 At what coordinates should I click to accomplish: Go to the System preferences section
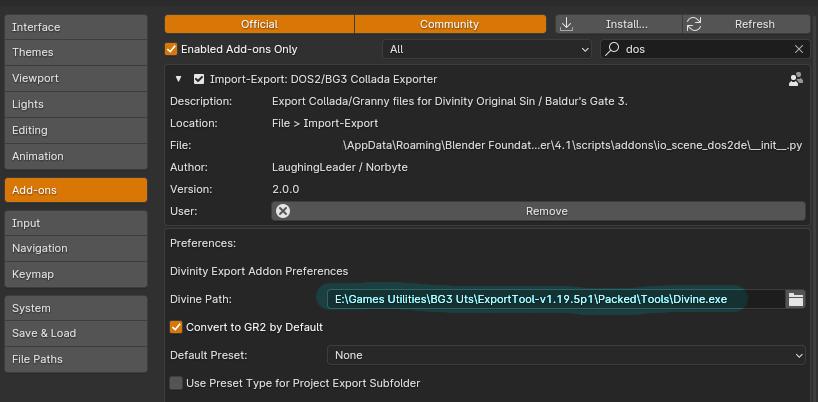pos(76,308)
